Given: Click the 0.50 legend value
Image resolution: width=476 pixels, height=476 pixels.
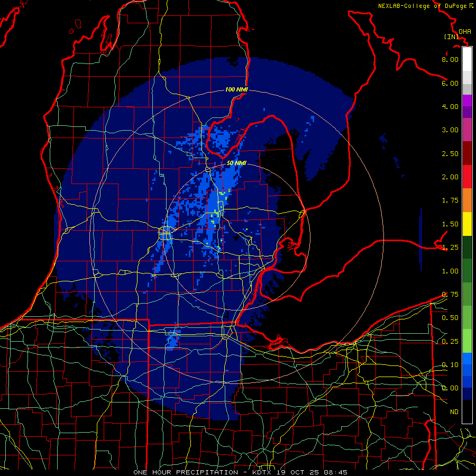Looking at the screenshot, I should pos(450,318).
